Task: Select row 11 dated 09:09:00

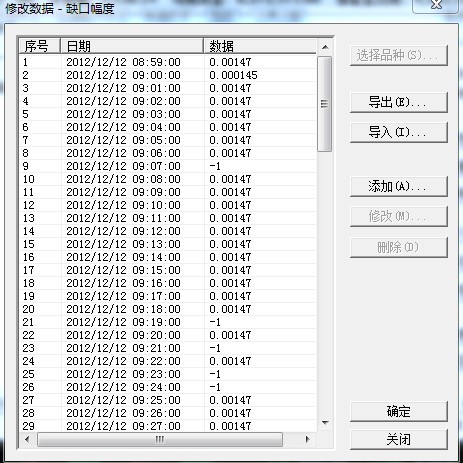Action: click(x=168, y=192)
